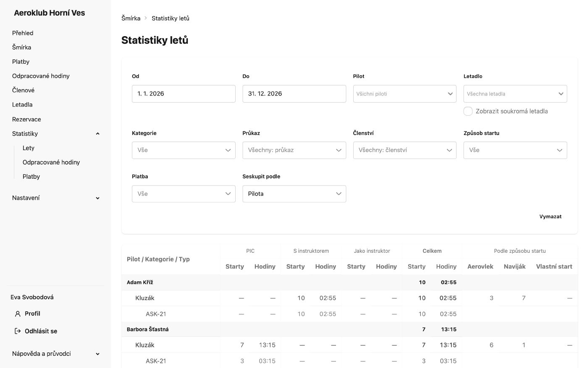Select Platby under Statistiky
588x368 pixels.
pos(31,177)
